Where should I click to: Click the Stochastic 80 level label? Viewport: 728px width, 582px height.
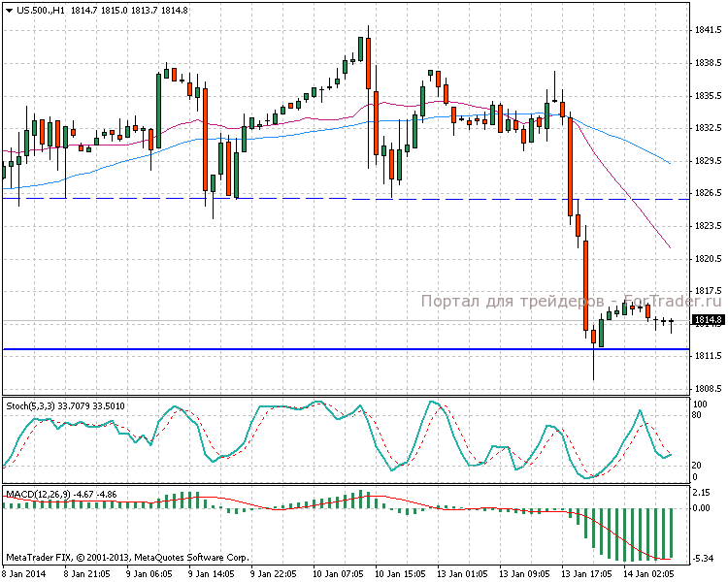tap(696, 415)
